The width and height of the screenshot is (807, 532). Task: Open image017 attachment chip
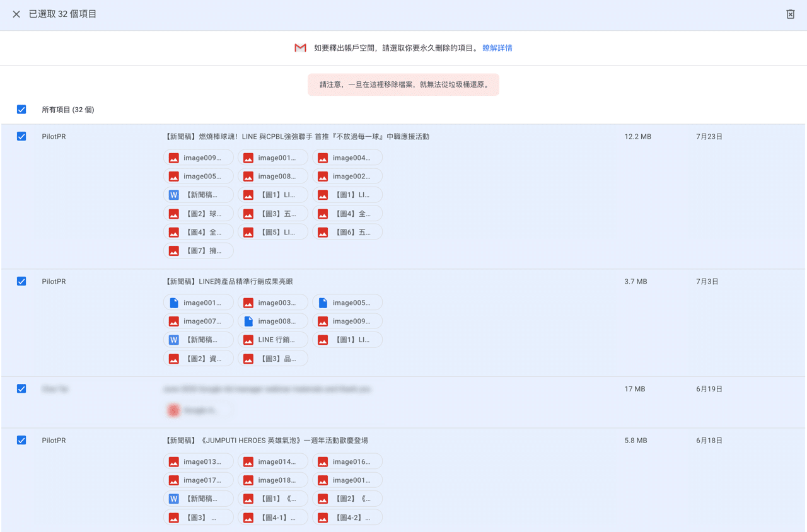click(199, 480)
